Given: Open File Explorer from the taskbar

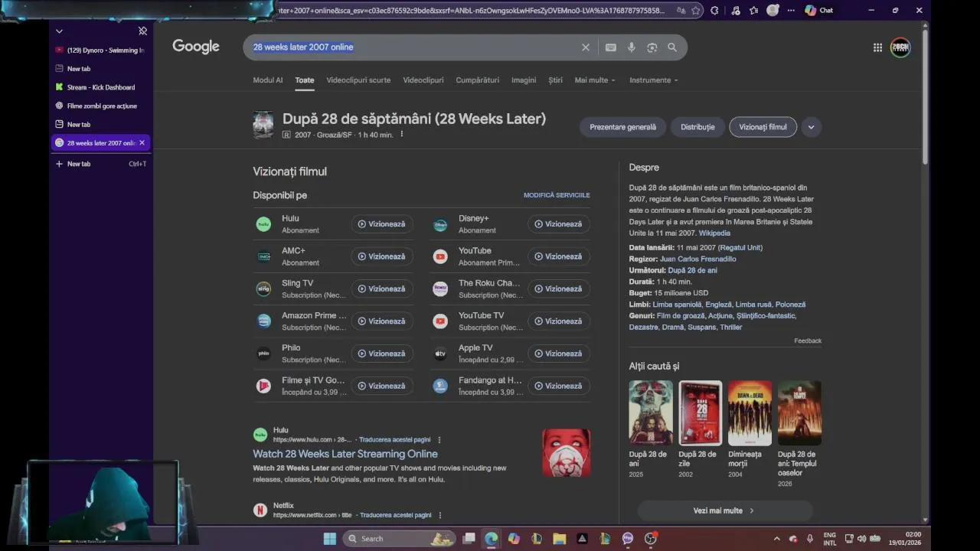Looking at the screenshot, I should [560, 539].
